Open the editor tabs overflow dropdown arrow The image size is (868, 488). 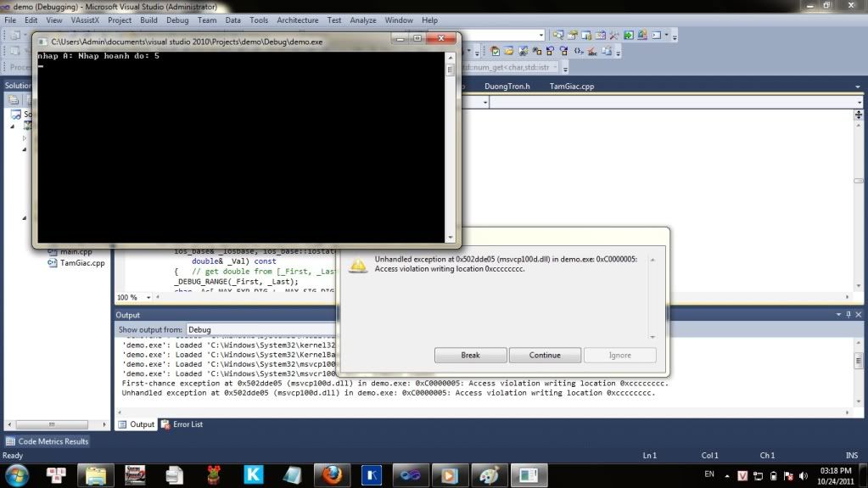point(858,87)
